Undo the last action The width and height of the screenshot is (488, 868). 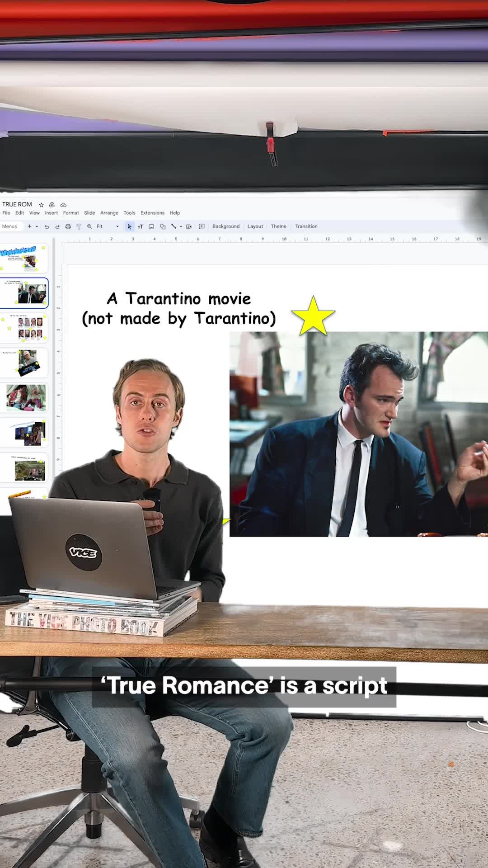47,226
